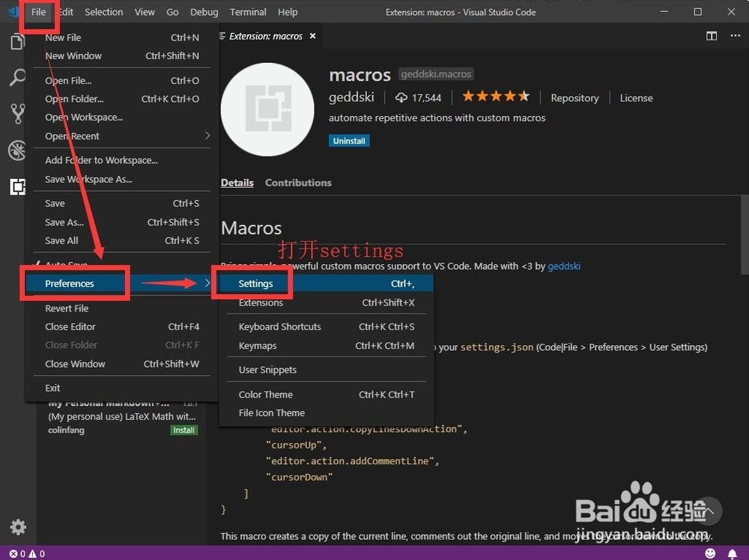This screenshot has height=560, width=749.
Task: Open the Manage gear icon
Action: click(x=18, y=527)
